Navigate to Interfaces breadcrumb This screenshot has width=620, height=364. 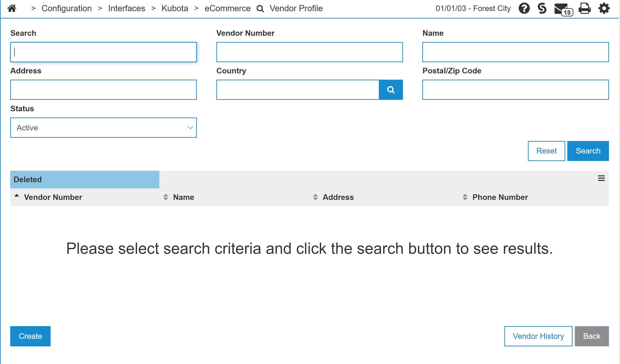(x=126, y=8)
